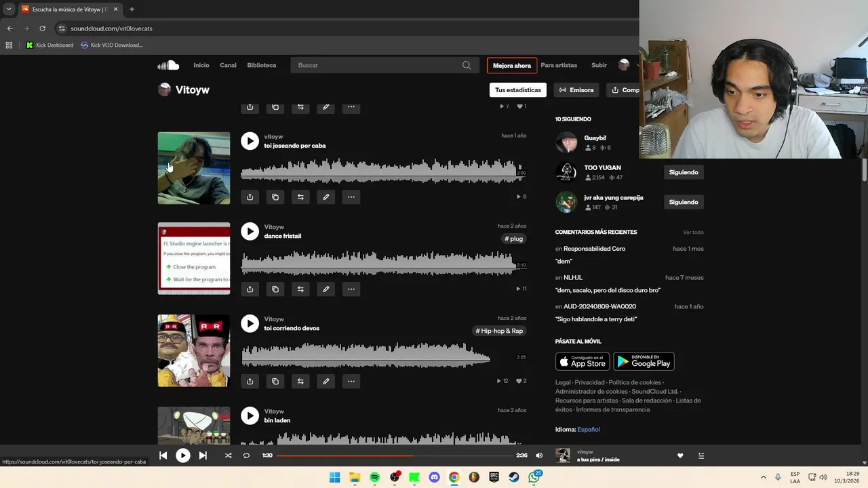Image resolution: width=868 pixels, height=488 pixels.
Task: Edit the toi corriendo devos track
Action: click(326, 381)
